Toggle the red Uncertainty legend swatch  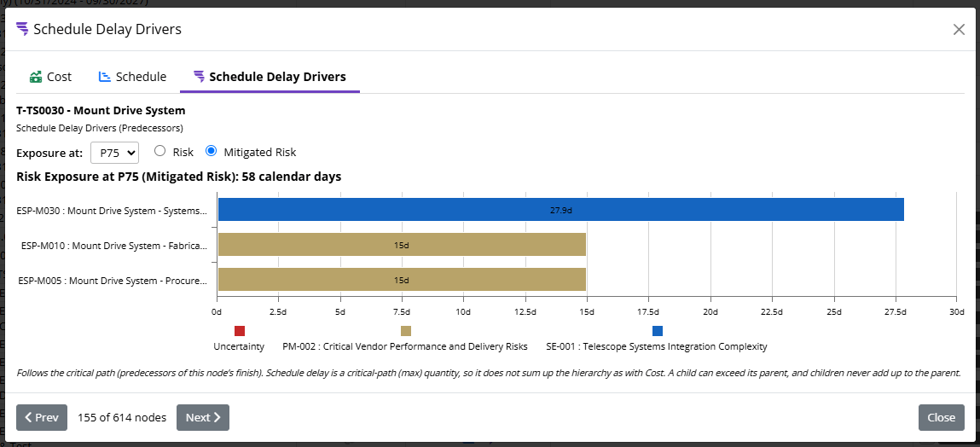240,331
